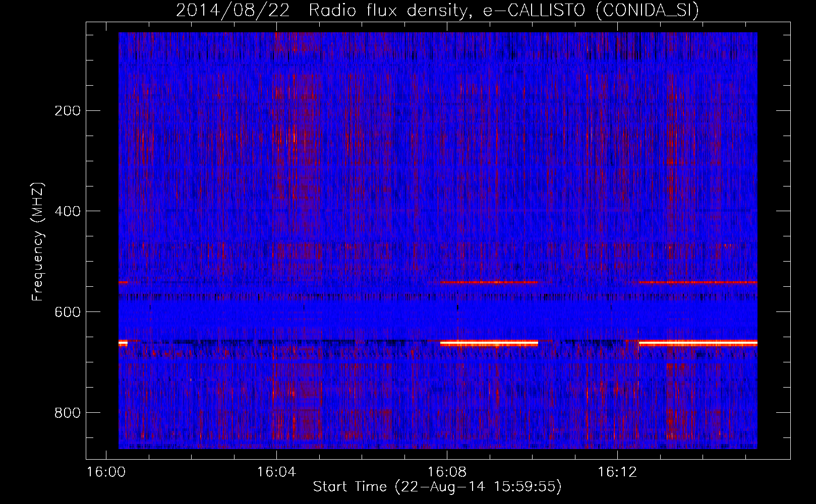Image resolution: width=816 pixels, height=504 pixels.
Task: Click the '16:00' time tick label
Action: click(106, 472)
